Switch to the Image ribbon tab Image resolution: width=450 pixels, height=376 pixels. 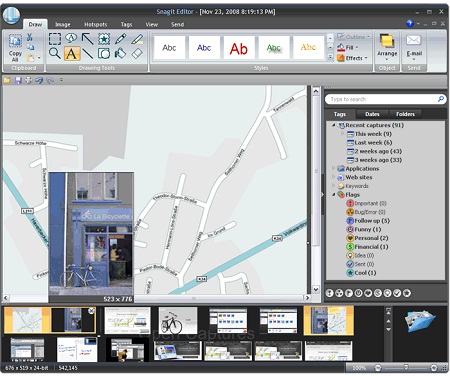coord(63,24)
